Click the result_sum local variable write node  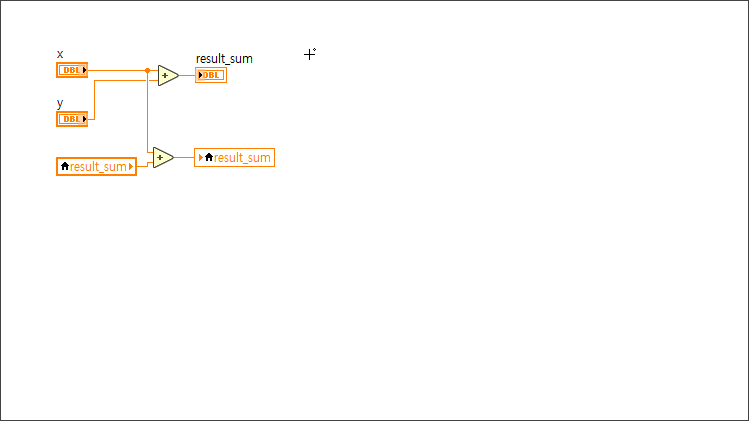[235, 158]
